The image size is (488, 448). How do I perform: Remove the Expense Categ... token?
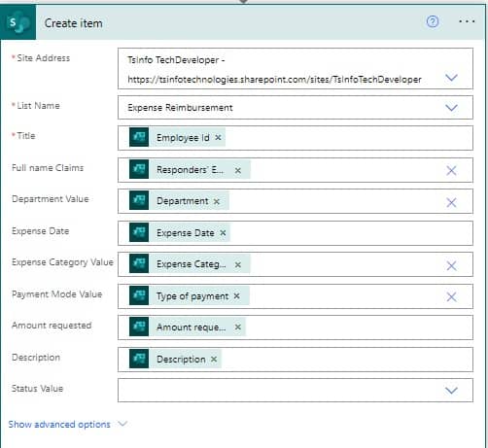point(238,264)
